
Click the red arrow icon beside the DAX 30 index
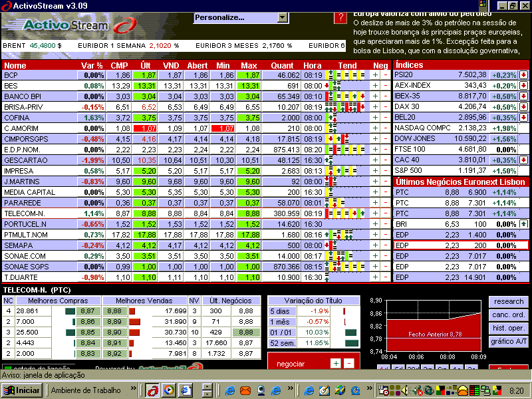pos(523,107)
